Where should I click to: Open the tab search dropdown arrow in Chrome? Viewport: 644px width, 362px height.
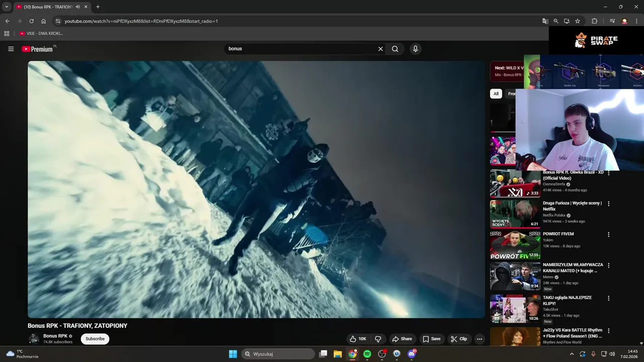[x=7, y=7]
